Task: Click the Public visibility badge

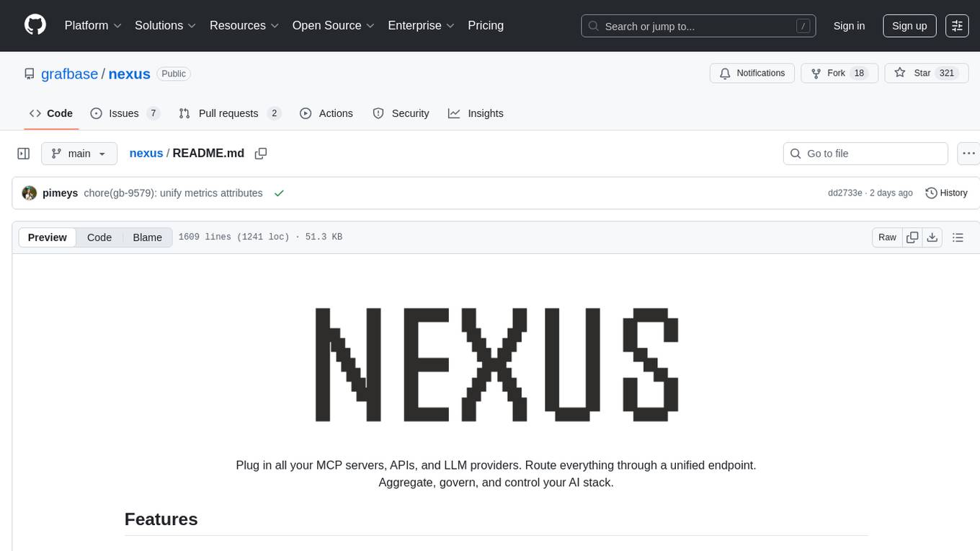Action: (x=174, y=74)
